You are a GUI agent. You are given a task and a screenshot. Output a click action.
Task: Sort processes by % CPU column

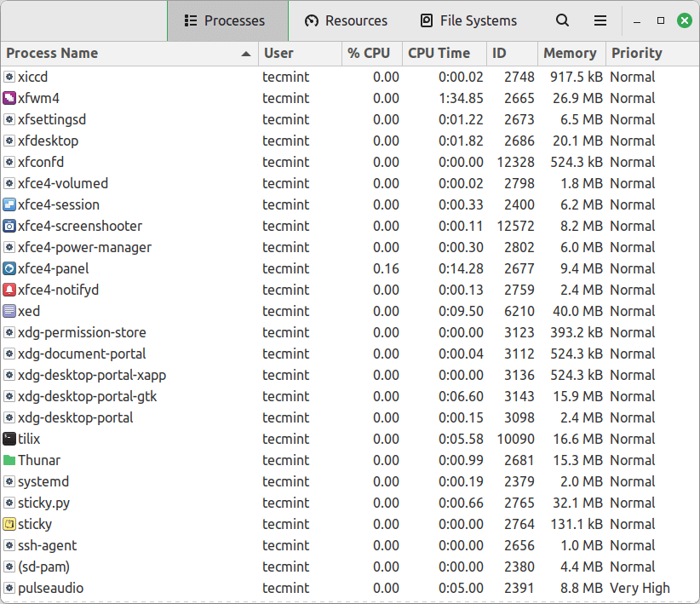click(370, 53)
